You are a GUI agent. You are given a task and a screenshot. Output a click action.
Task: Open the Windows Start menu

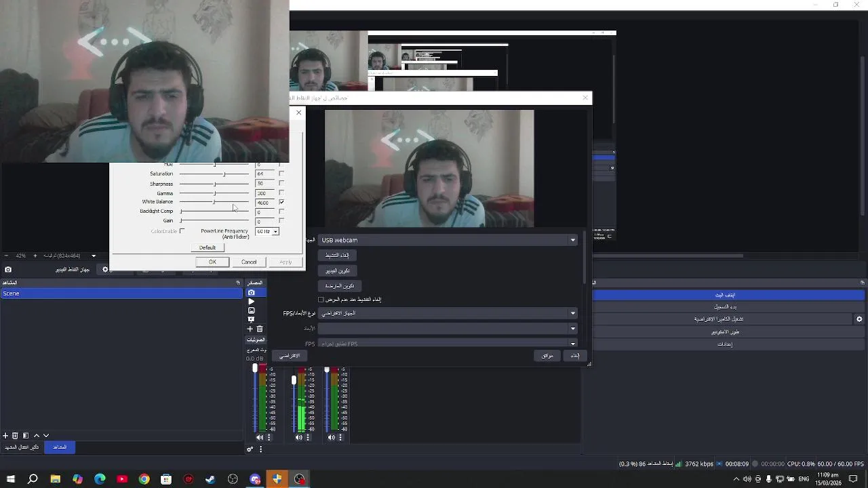tap(10, 479)
